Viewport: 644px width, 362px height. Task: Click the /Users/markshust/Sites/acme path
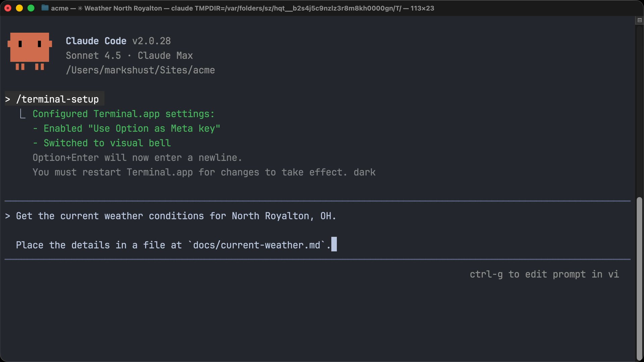click(x=140, y=70)
